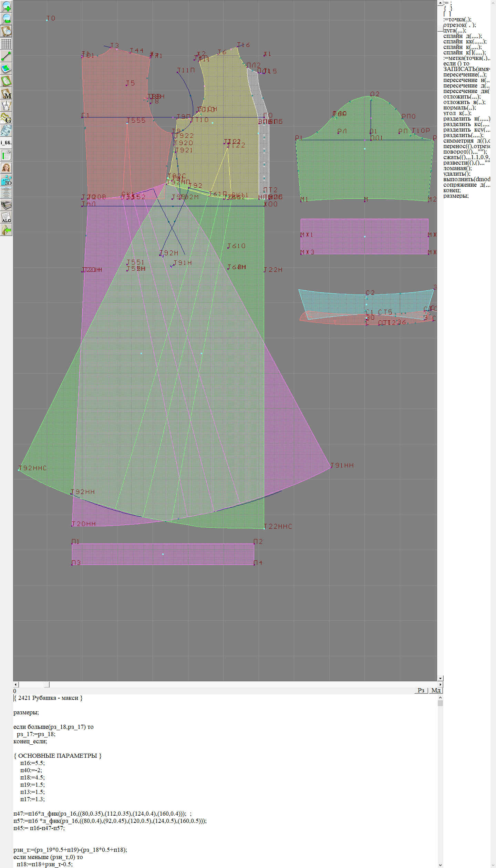The height and width of the screenshot is (868, 496).
Task: Click the stacked books library icon
Action: [6, 205]
